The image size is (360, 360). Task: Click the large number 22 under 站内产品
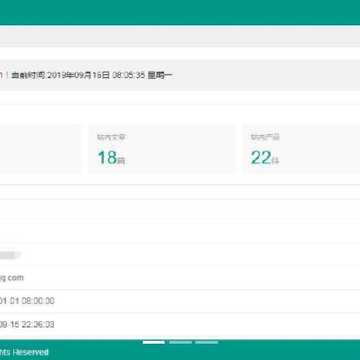click(261, 157)
